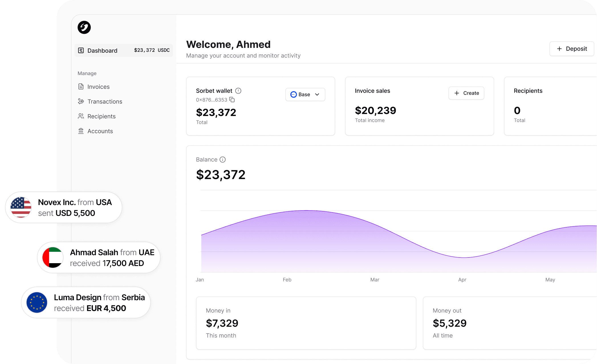Viewport: 597px width, 364px height.
Task: Click the Luma Design Serbia notification
Action: pyautogui.click(x=86, y=302)
